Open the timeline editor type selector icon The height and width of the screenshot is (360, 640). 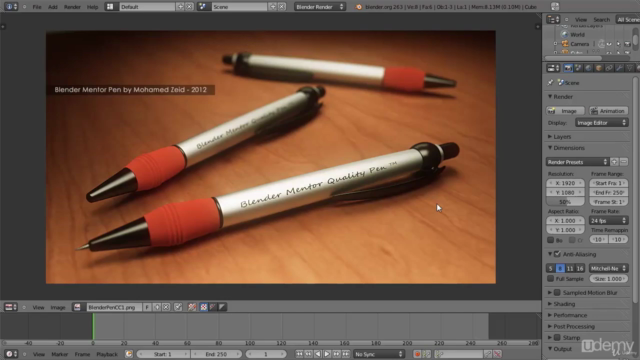(11, 354)
